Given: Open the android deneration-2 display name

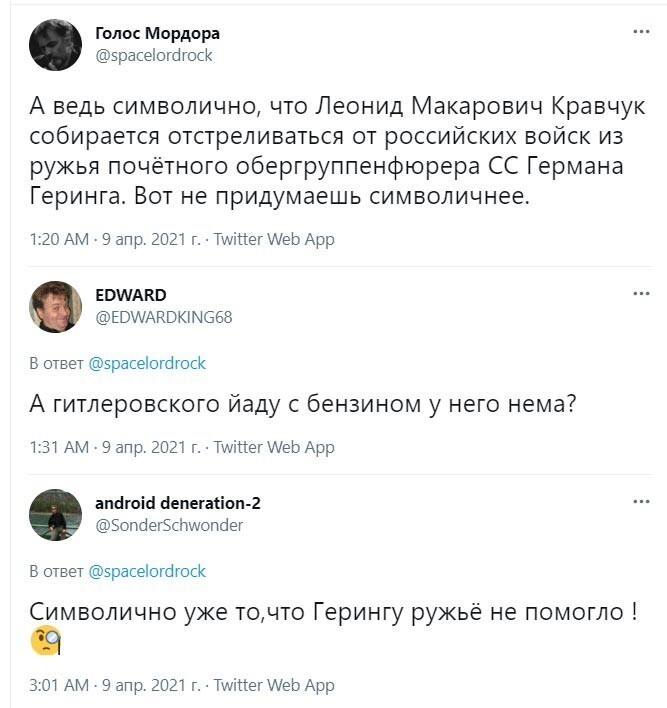Looking at the screenshot, I should pos(177,503).
